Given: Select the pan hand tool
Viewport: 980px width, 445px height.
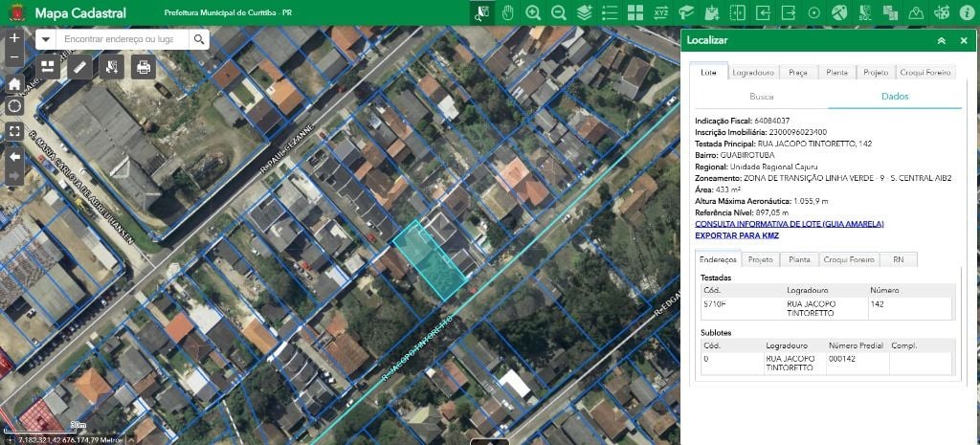Looking at the screenshot, I should point(508,12).
